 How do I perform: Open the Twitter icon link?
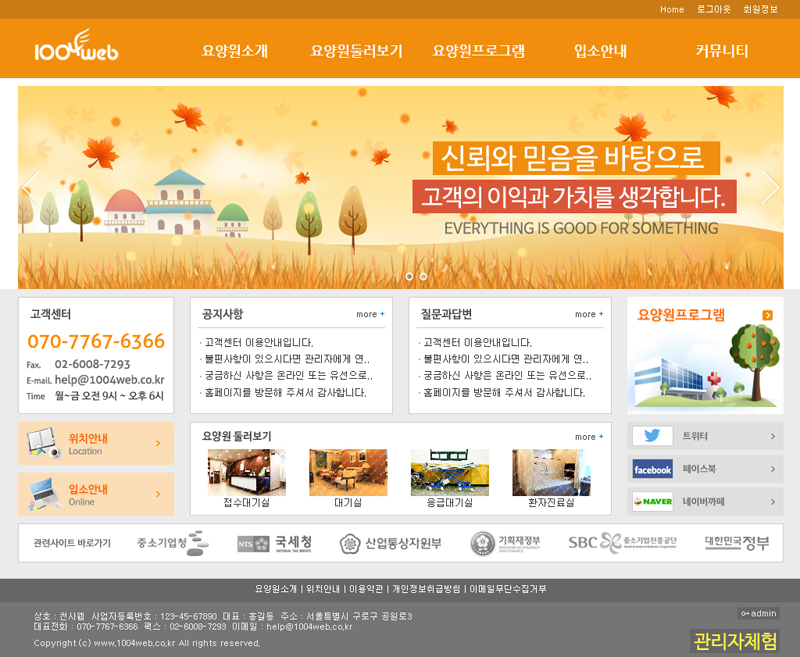652,436
